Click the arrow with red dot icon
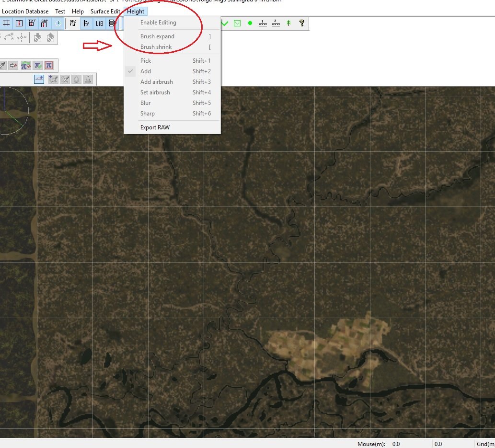The height and width of the screenshot is (448, 495). pos(13,65)
